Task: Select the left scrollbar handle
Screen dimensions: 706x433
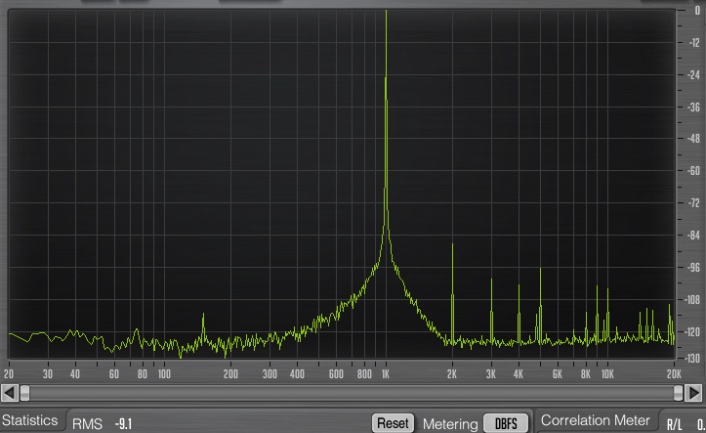Action: tap(25, 392)
